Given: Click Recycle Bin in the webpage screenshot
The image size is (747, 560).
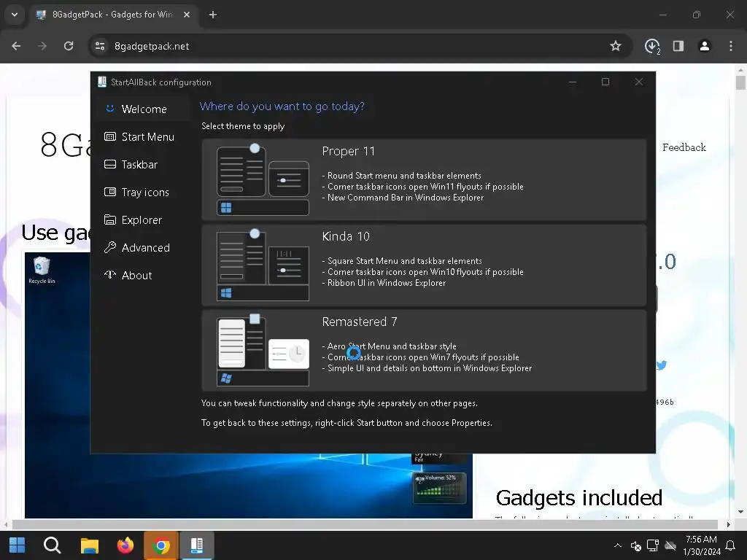Looking at the screenshot, I should (42, 270).
